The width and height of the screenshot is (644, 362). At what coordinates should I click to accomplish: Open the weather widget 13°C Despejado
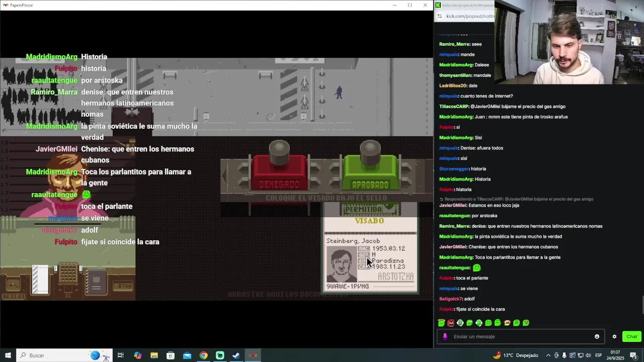click(x=516, y=355)
